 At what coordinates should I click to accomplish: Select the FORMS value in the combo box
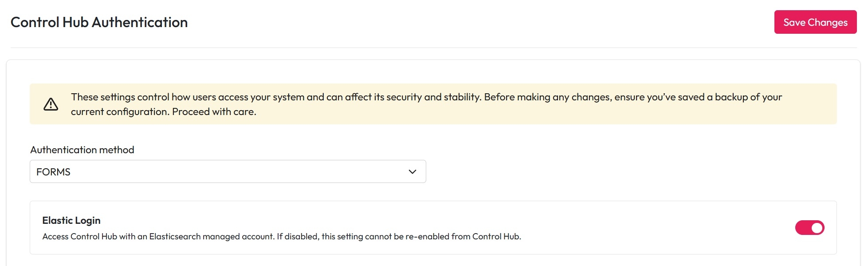click(x=54, y=172)
